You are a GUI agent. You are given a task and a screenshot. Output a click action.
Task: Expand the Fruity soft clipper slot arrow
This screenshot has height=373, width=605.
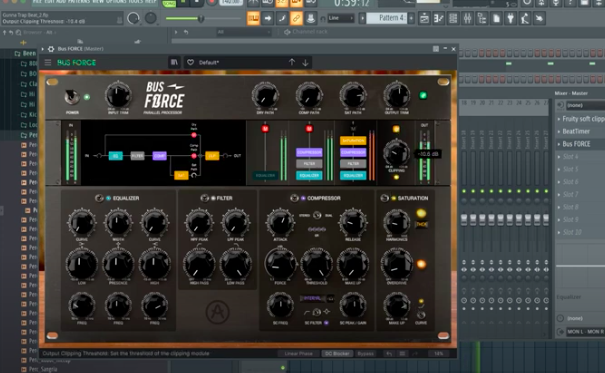(x=559, y=119)
